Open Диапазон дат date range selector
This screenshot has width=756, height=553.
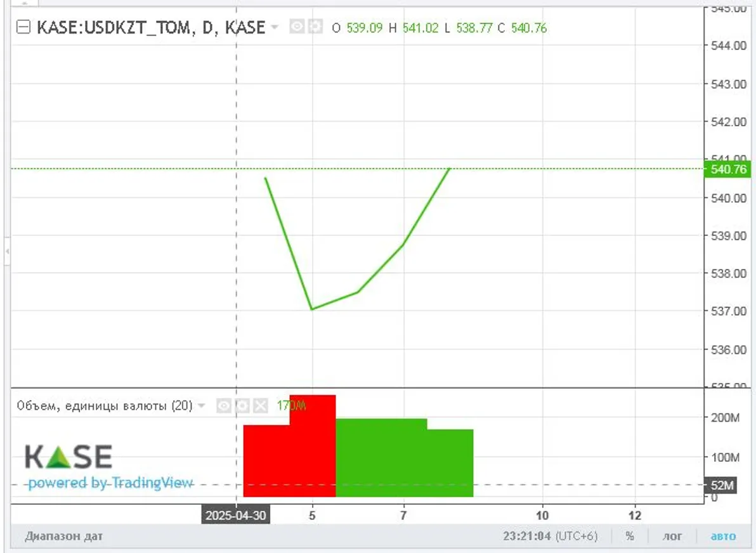63,537
